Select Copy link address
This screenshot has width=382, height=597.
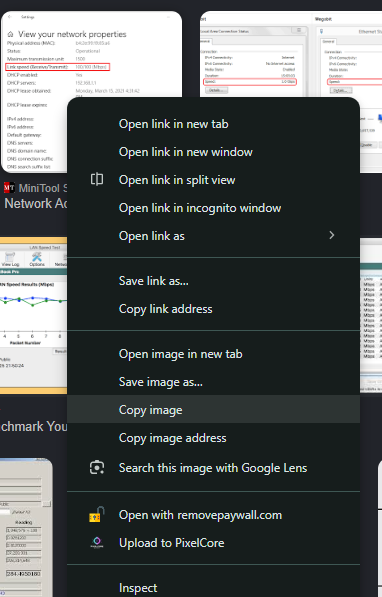click(213, 309)
